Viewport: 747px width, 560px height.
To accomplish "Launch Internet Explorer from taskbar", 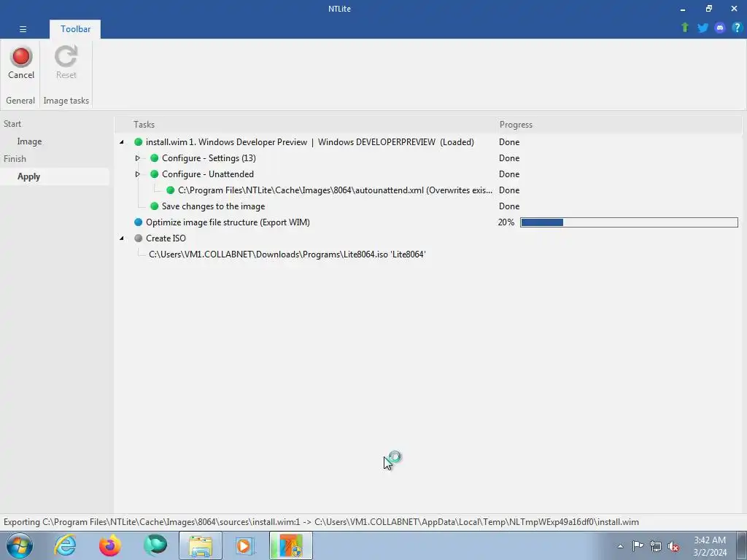I will click(x=65, y=545).
